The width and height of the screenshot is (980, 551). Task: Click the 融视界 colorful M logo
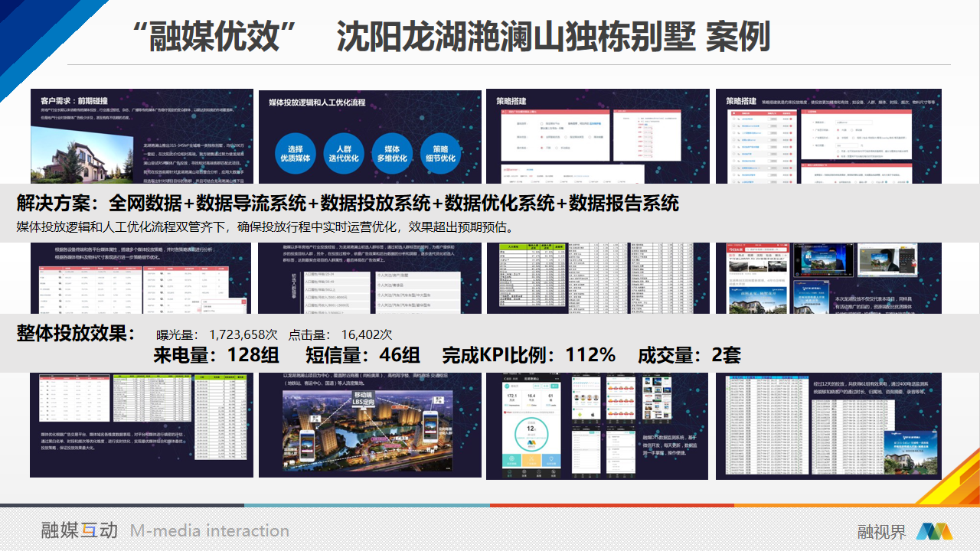(934, 531)
